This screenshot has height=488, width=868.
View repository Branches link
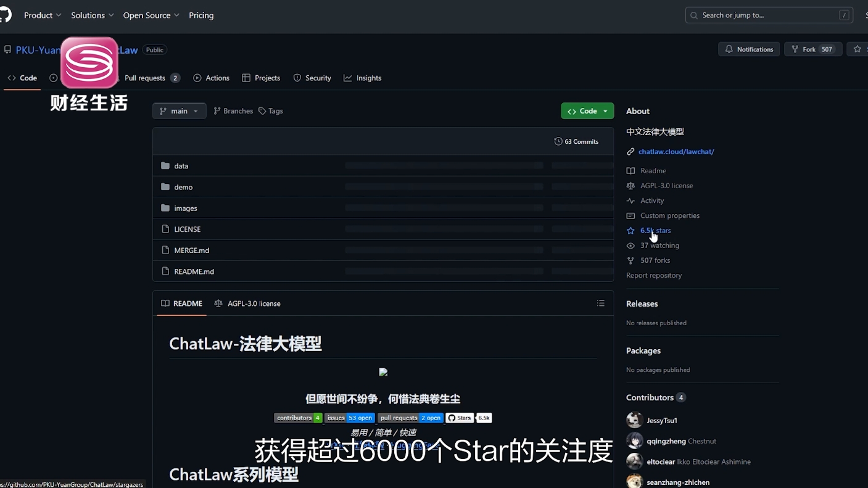tap(233, 111)
